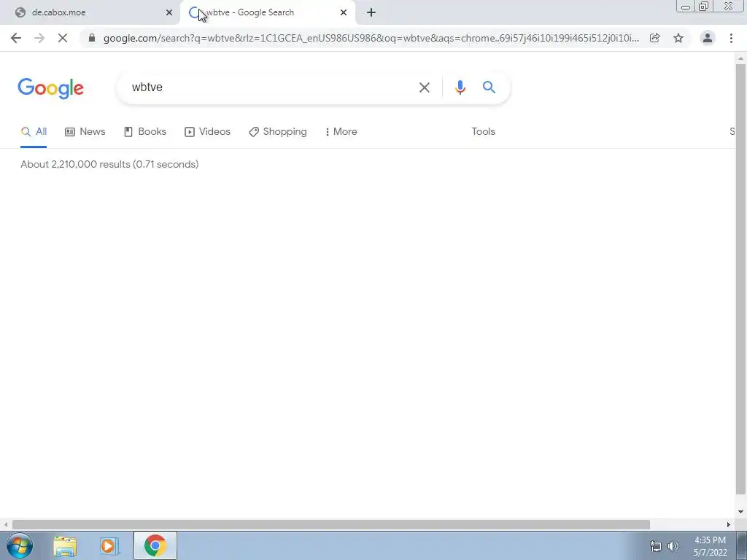
Task: Go back using browser back arrow
Action: tap(16, 38)
